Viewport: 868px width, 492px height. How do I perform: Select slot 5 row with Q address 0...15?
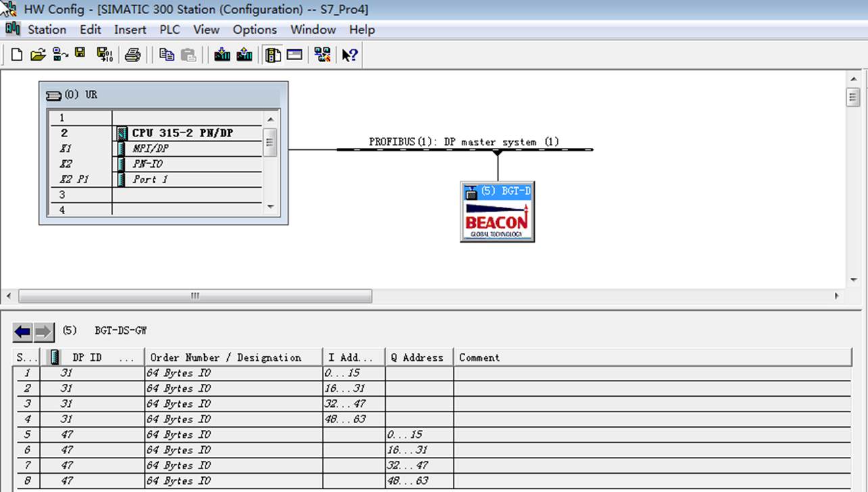coord(433,435)
